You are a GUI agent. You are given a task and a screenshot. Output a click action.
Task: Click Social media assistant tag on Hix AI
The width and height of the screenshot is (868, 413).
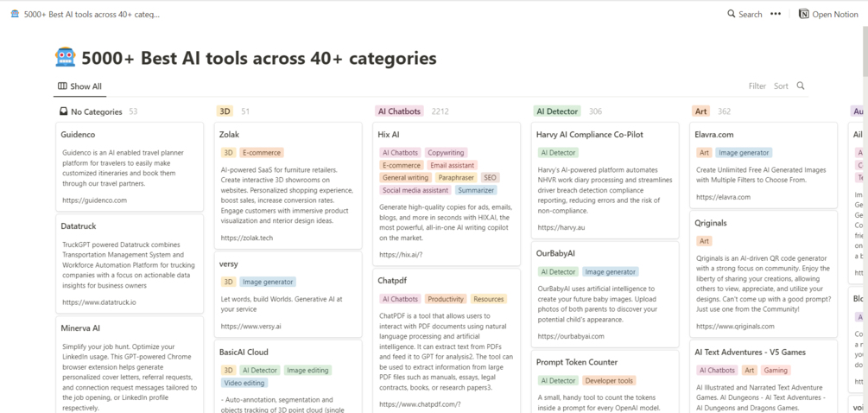point(415,190)
